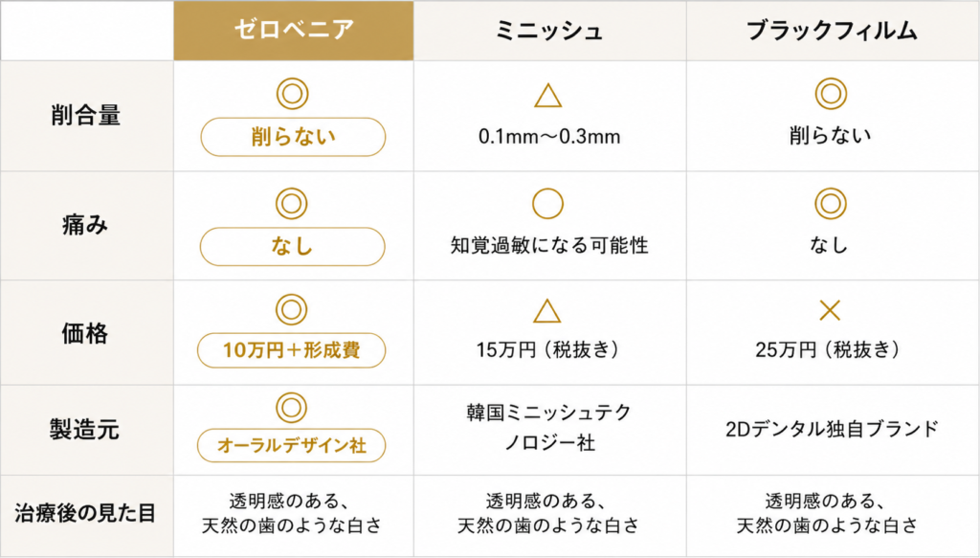Click the 製造元 row label

click(x=85, y=430)
